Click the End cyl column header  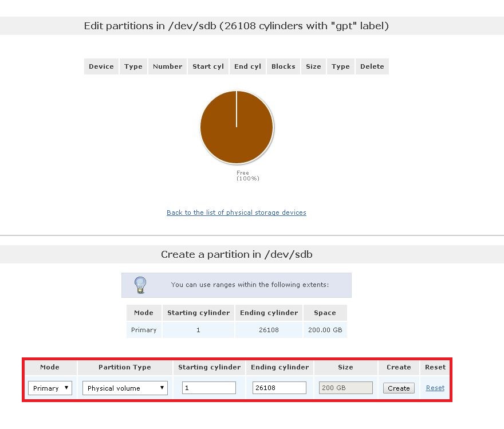point(247,66)
